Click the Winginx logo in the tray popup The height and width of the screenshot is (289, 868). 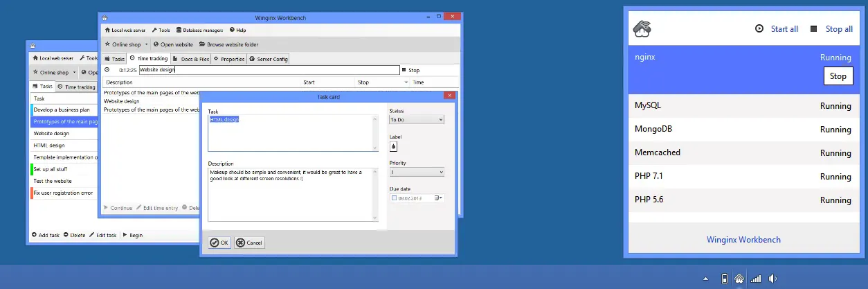click(642, 29)
